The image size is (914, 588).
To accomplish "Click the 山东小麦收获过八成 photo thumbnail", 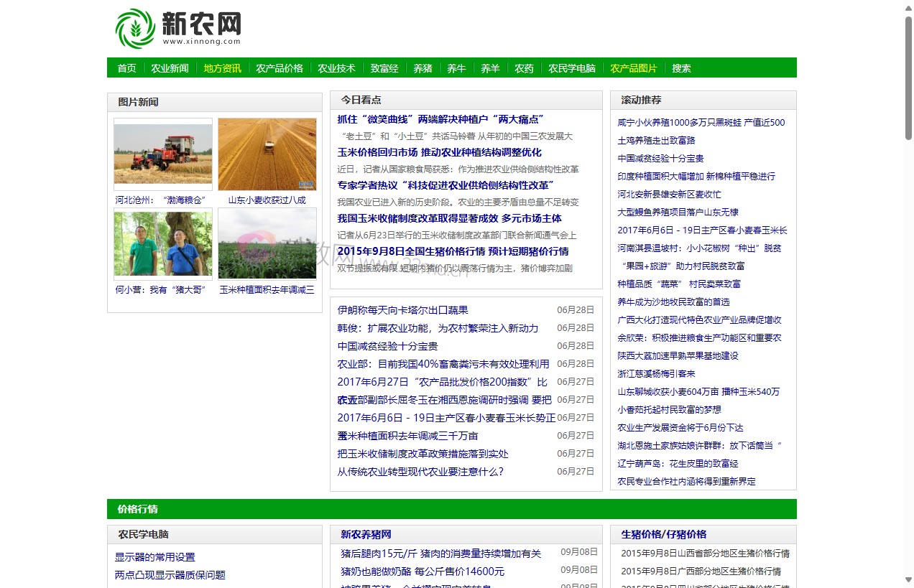I will tap(267, 153).
